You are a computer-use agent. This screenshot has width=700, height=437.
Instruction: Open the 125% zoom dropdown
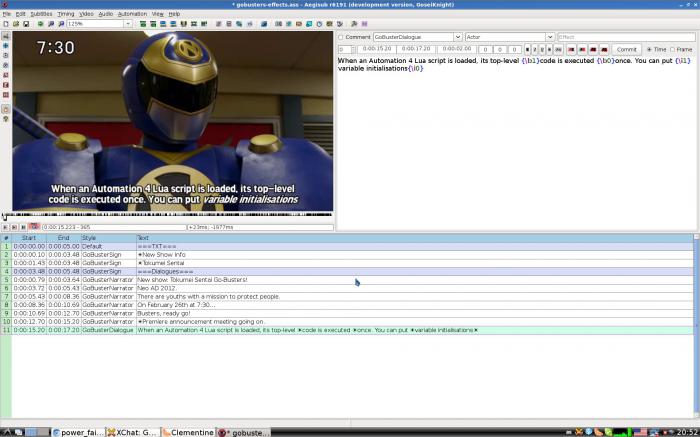127,24
